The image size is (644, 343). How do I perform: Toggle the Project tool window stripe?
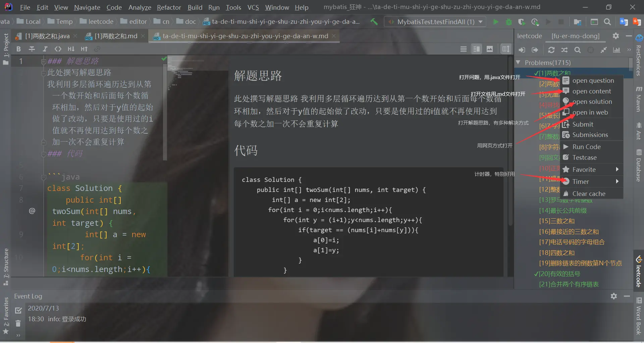[6, 49]
